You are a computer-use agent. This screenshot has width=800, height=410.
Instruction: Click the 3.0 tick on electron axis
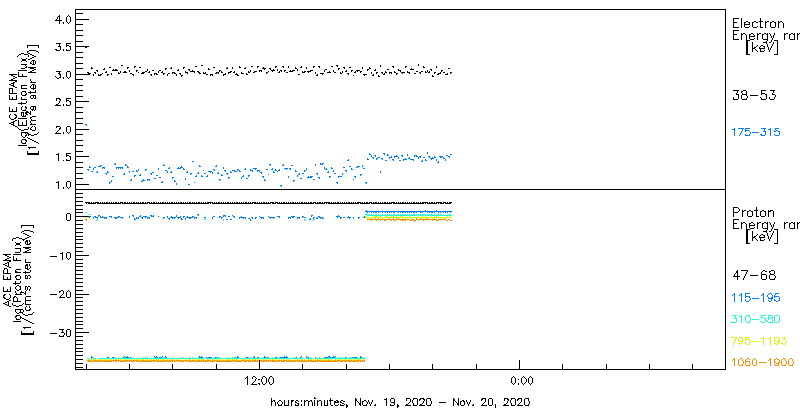point(62,74)
